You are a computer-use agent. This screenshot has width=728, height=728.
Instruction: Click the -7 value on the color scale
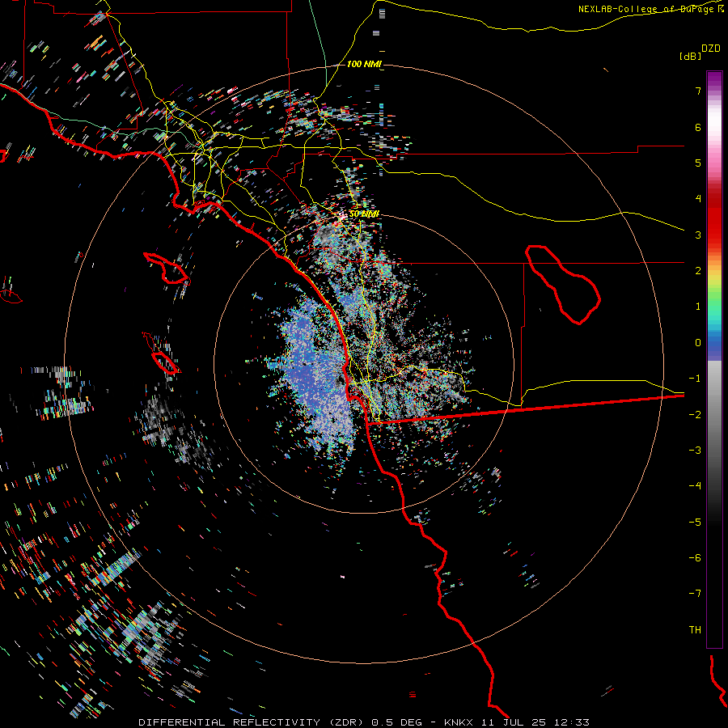[x=695, y=594]
